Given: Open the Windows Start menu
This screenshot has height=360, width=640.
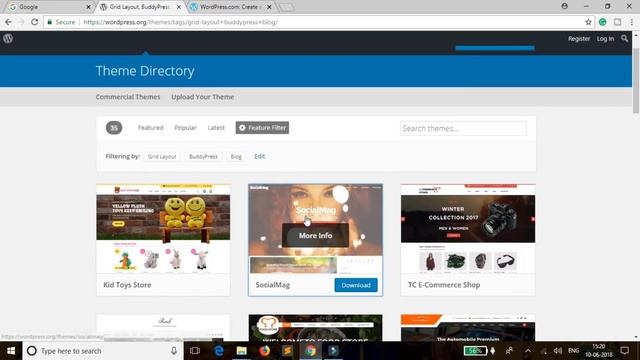Looking at the screenshot, I should pos(11,351).
